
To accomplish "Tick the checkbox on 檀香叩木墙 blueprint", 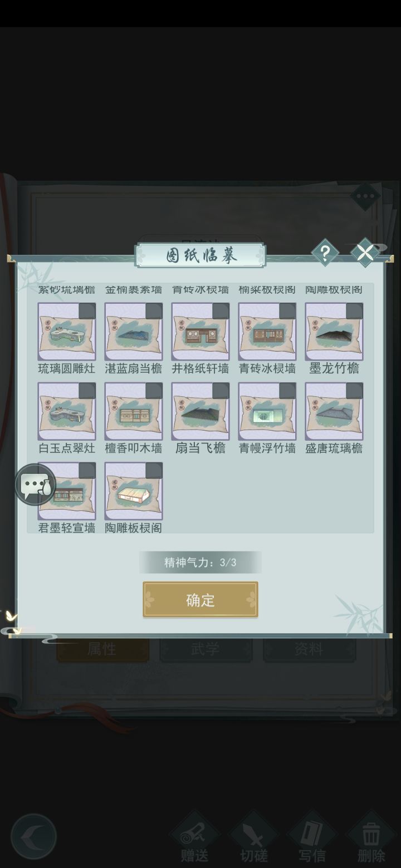I will 154,391.
